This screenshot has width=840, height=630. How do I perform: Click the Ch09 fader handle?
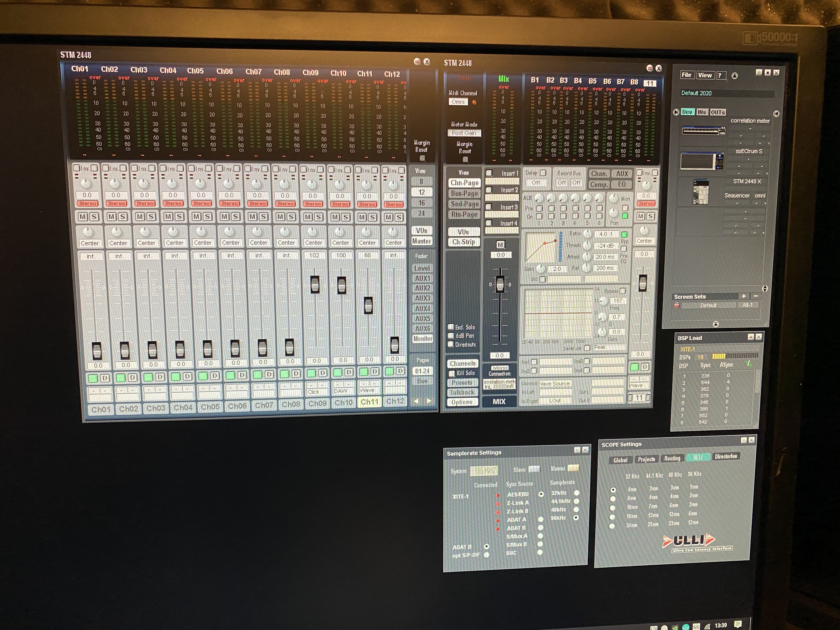[x=315, y=284]
